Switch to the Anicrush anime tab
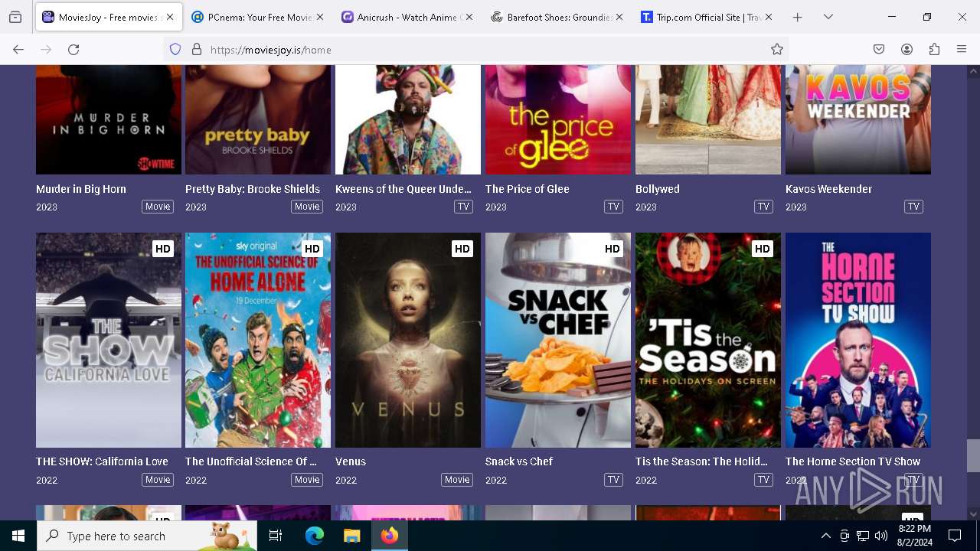Image resolution: width=980 pixels, height=551 pixels. tap(407, 17)
